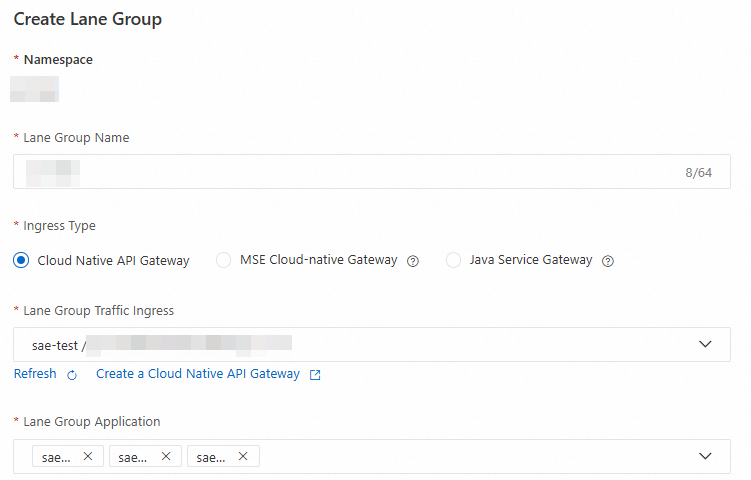Click the 8/64 character counter
751x480 pixels.
698,172
